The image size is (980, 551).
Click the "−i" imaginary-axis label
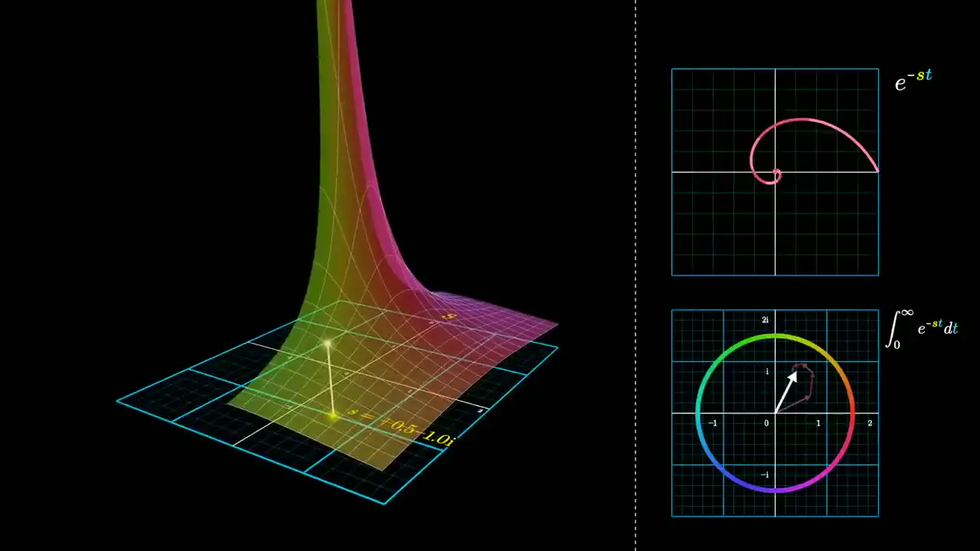[764, 474]
